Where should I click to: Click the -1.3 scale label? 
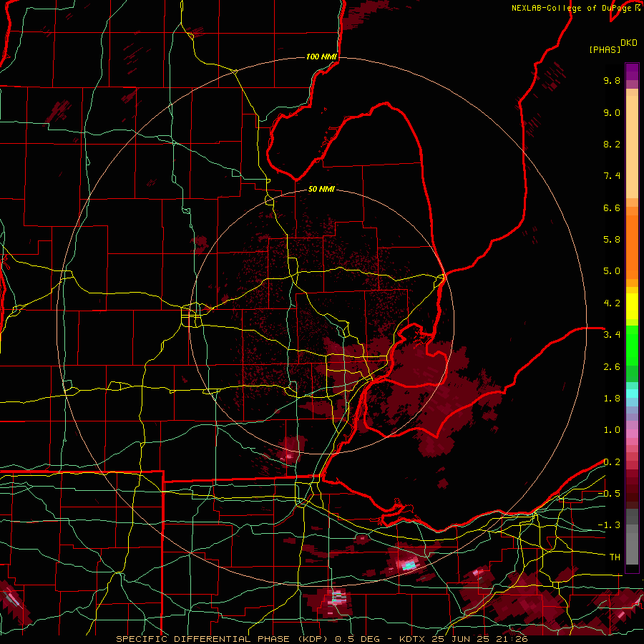coord(609,525)
